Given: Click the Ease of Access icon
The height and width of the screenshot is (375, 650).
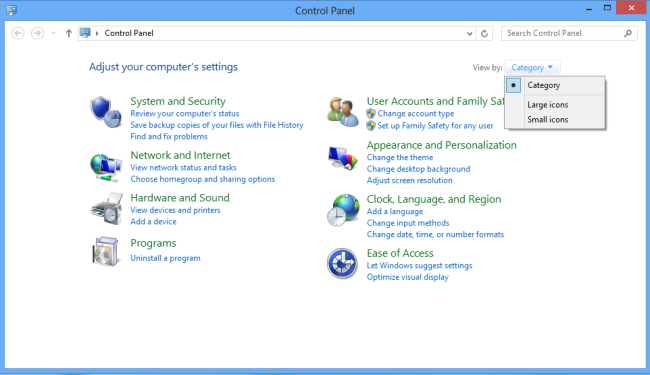Looking at the screenshot, I should [342, 264].
